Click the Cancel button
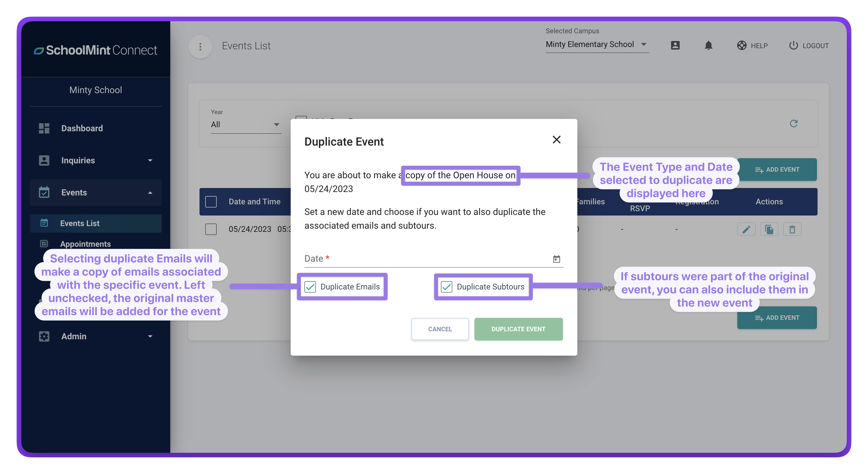The height and width of the screenshot is (474, 868). [440, 329]
